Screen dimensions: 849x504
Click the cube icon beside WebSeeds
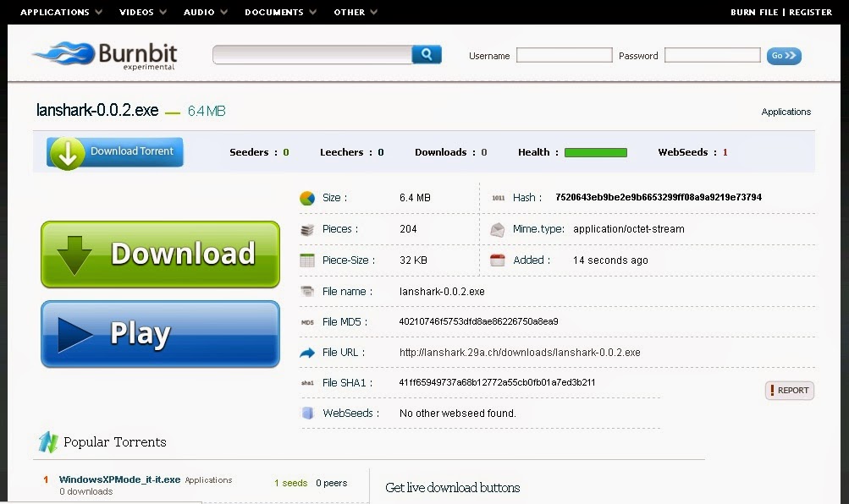[x=306, y=414]
